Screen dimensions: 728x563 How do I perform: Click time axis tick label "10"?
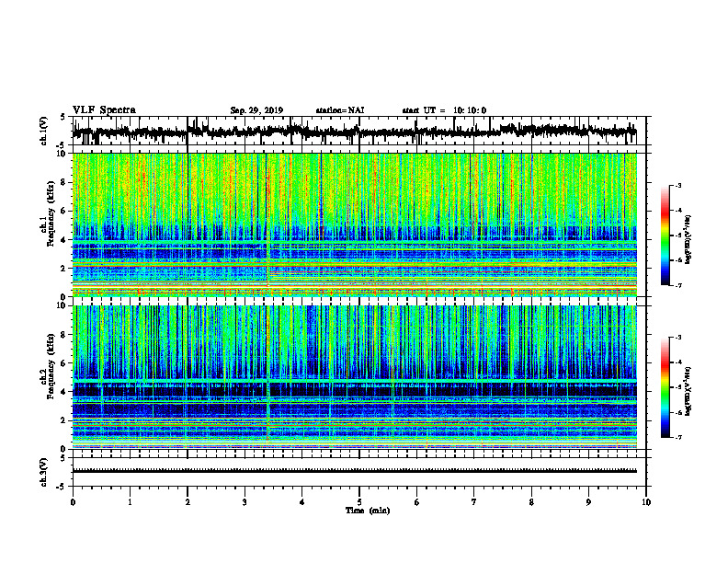[x=646, y=502]
